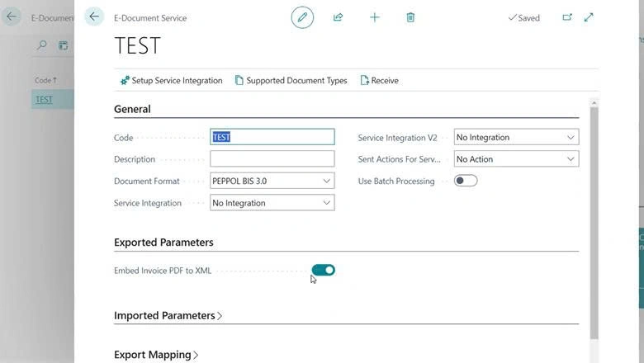The width and height of the screenshot is (644, 363).
Task: Click the expand to full screen icon
Action: point(589,17)
